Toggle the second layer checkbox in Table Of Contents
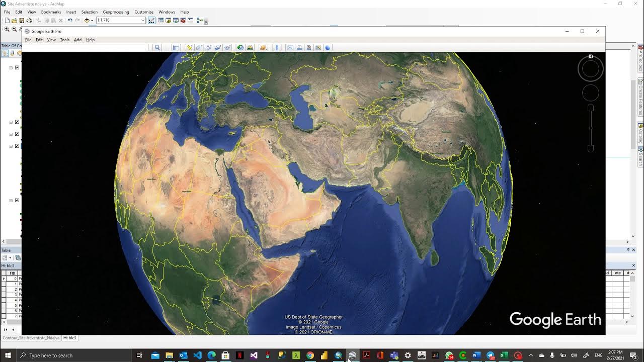 coord(17,122)
